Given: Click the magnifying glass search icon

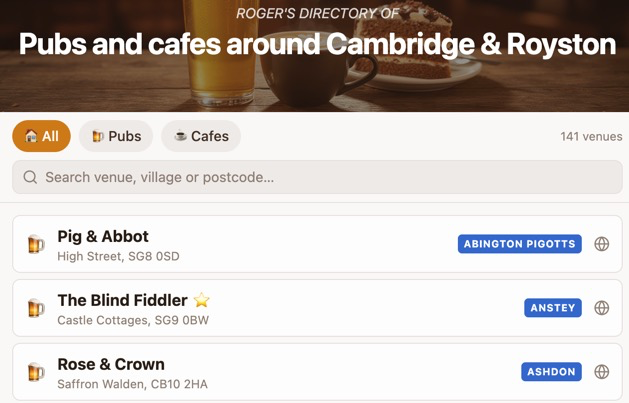Looking at the screenshot, I should tap(30, 178).
